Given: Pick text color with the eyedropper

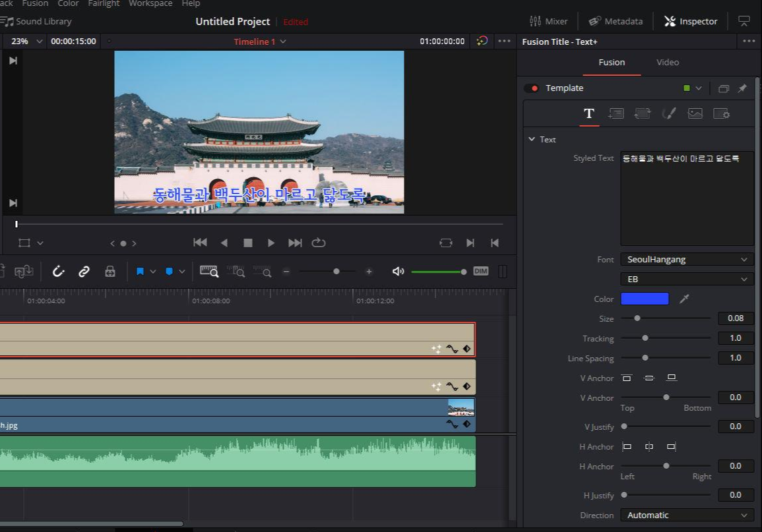Looking at the screenshot, I should pos(684,299).
